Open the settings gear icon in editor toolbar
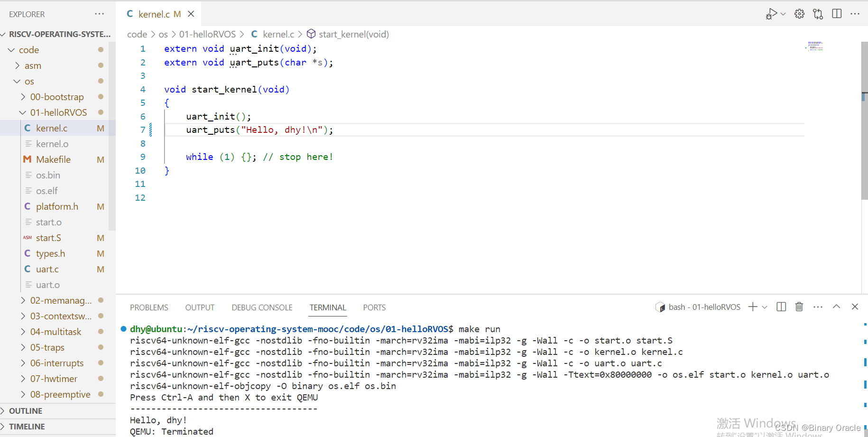Viewport: 868px width, 437px height. [x=800, y=14]
